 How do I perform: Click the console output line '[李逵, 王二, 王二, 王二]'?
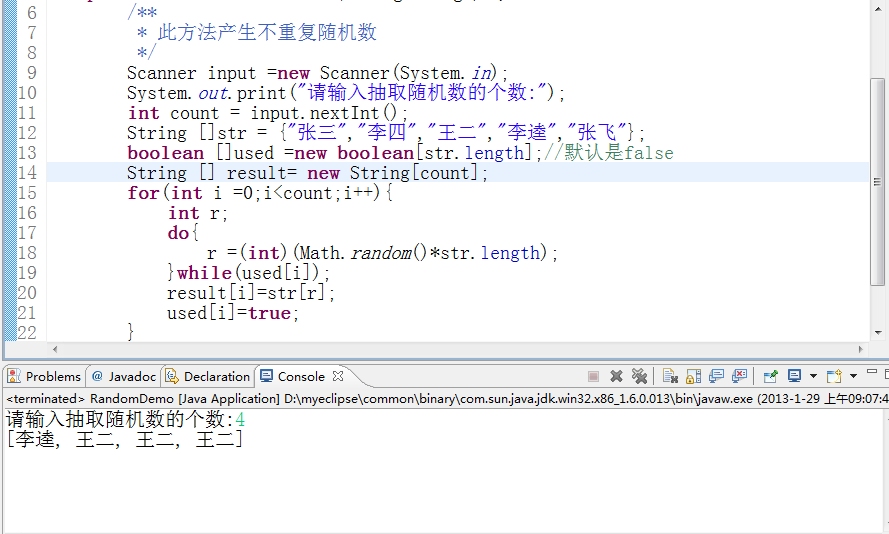(x=125, y=439)
